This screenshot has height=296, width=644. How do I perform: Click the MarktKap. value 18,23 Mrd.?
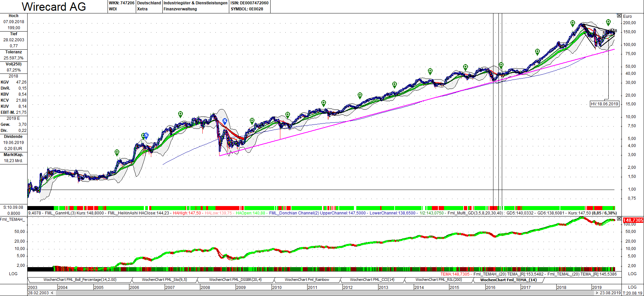tap(13, 161)
